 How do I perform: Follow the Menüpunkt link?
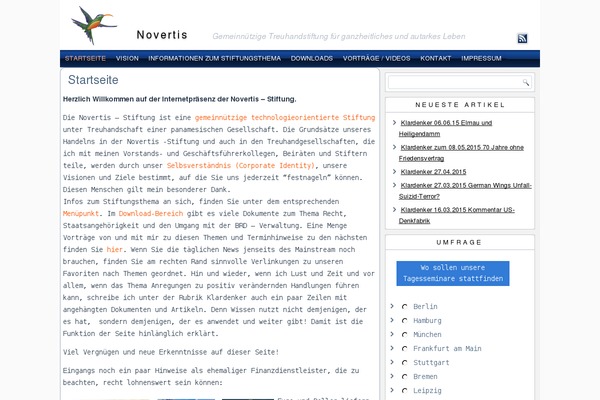pyautogui.click(x=81, y=214)
